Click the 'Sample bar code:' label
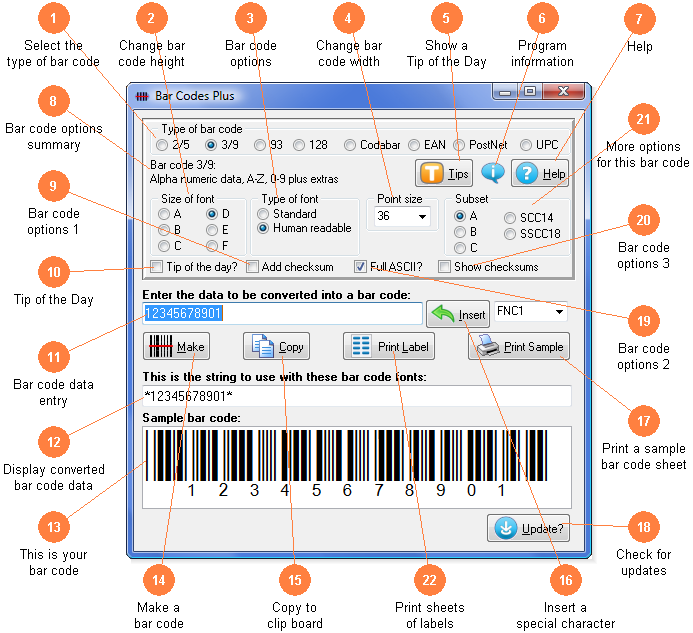Viewport: 693px width, 633px height. [191, 418]
